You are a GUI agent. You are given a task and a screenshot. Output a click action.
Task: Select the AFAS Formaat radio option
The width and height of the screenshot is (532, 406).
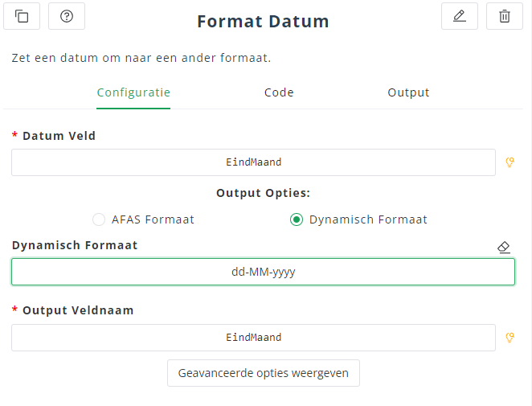(x=99, y=219)
